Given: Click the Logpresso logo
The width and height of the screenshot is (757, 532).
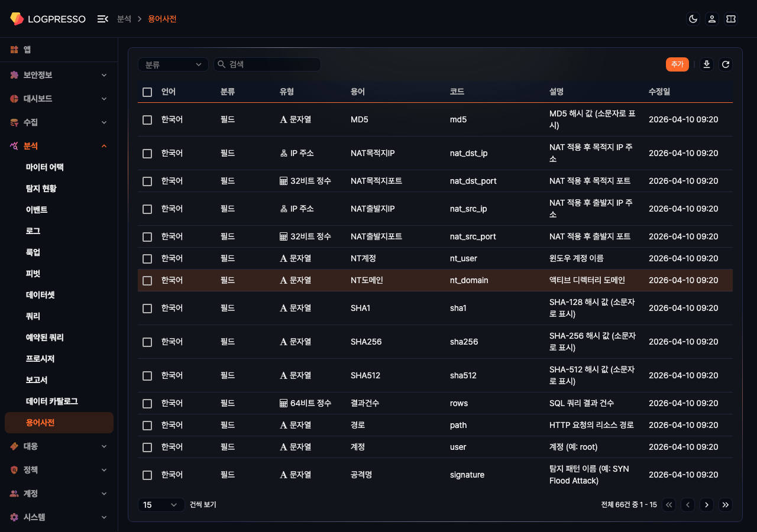Looking at the screenshot, I should 48,19.
